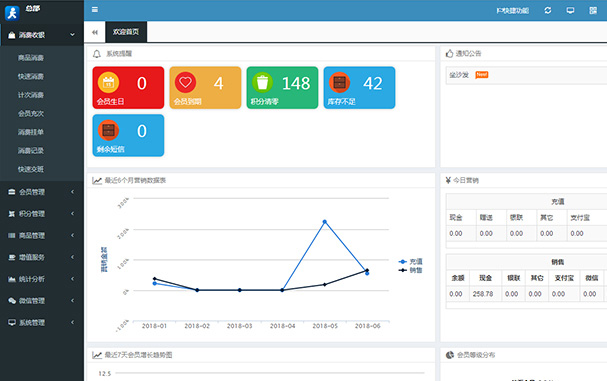This screenshot has width=607, height=381.
Task: Open the 剩余短信 blue card
Action: tap(128, 135)
